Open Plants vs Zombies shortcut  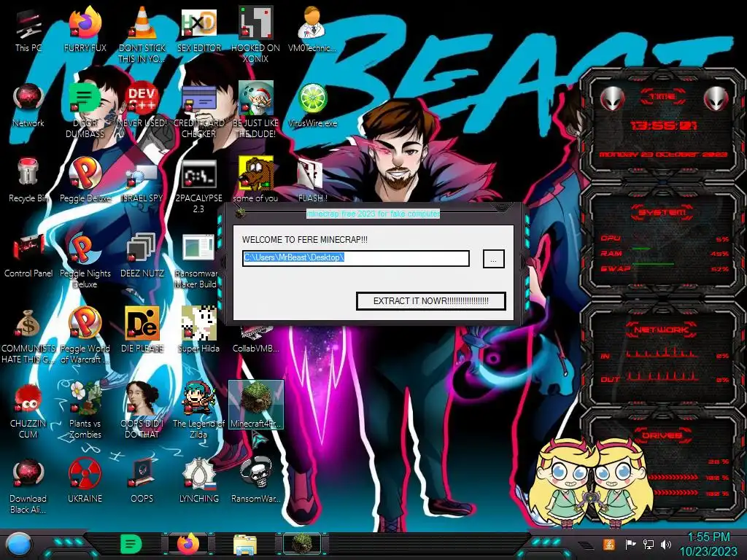pos(85,411)
